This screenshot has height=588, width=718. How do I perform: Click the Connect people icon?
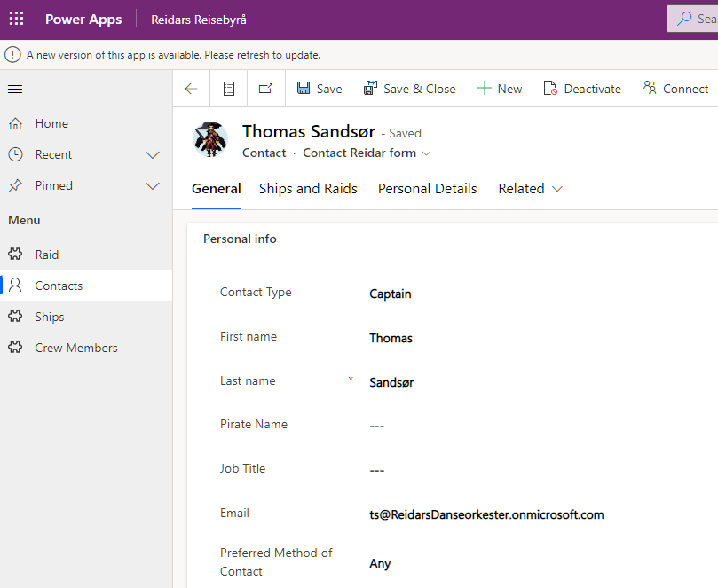(650, 88)
